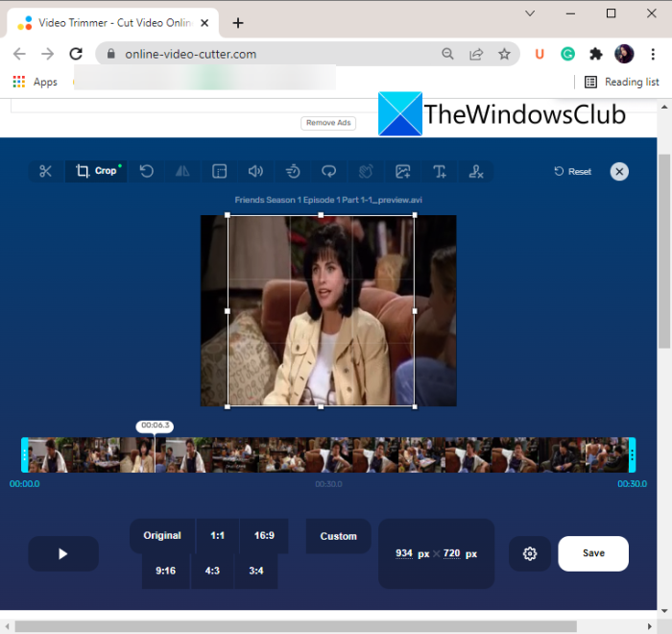Click the vertical page scrollbar

(x=664, y=251)
